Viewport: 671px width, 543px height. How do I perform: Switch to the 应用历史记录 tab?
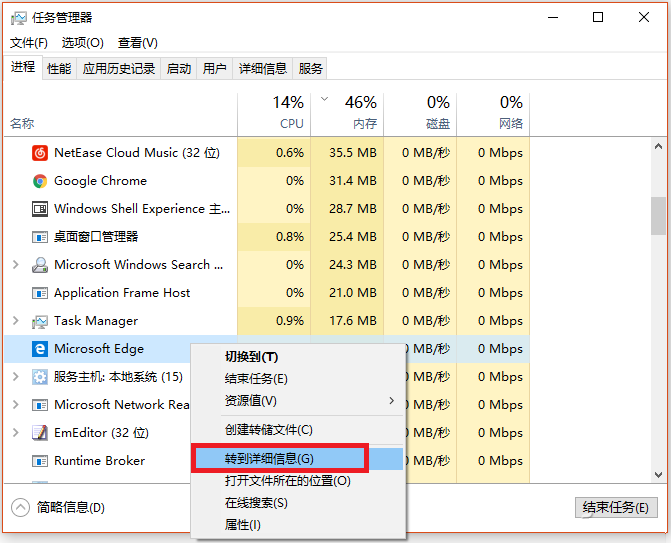(119, 68)
